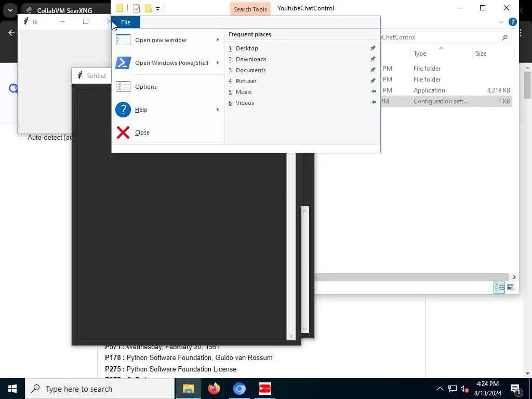532x399 pixels.
Task: Open the clock showing 4:24 PM
Action: (x=487, y=389)
